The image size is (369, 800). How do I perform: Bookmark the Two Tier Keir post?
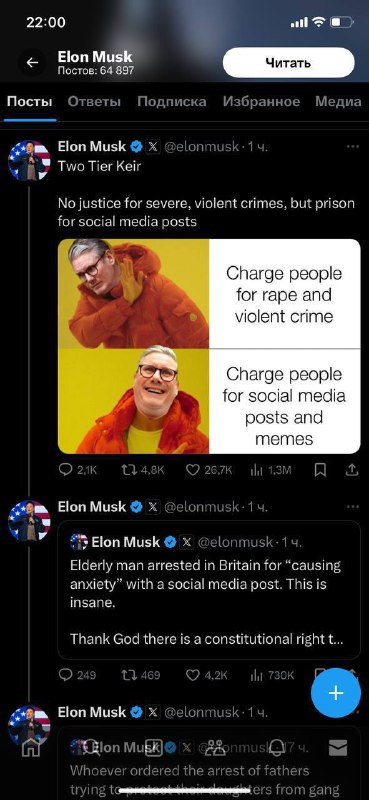[x=320, y=469]
